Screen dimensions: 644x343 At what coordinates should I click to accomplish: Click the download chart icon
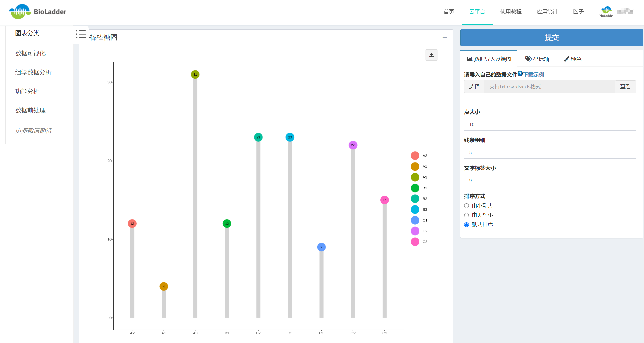pyautogui.click(x=431, y=55)
